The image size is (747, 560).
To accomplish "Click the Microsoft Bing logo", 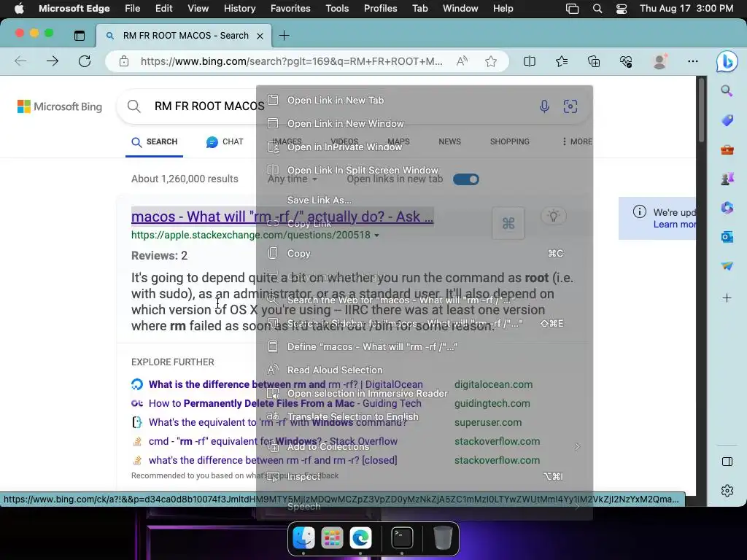I will click(x=60, y=106).
